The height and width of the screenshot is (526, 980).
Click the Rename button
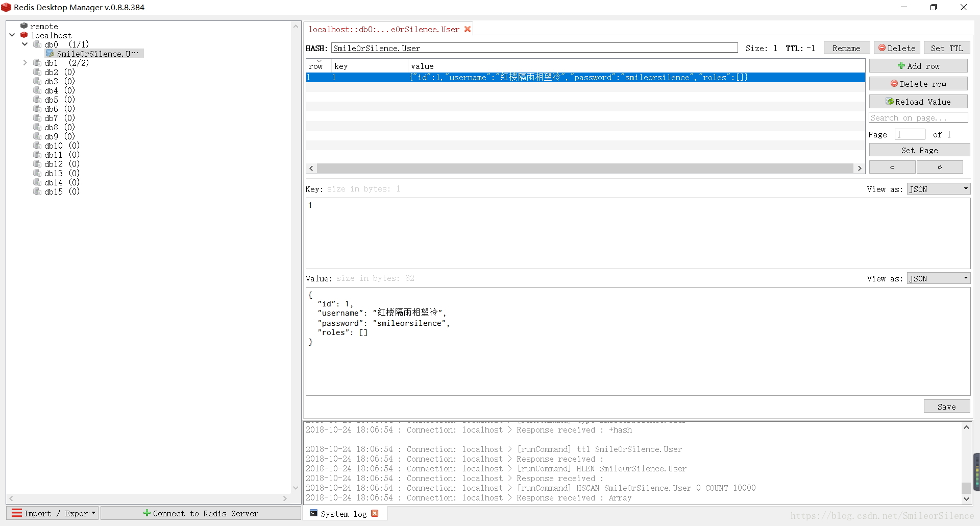tap(846, 48)
